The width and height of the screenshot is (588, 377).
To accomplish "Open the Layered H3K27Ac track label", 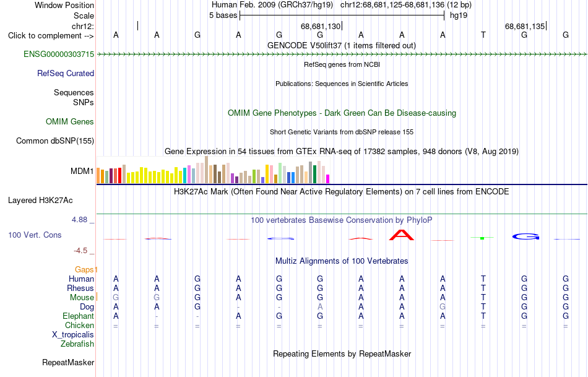I will (40, 201).
